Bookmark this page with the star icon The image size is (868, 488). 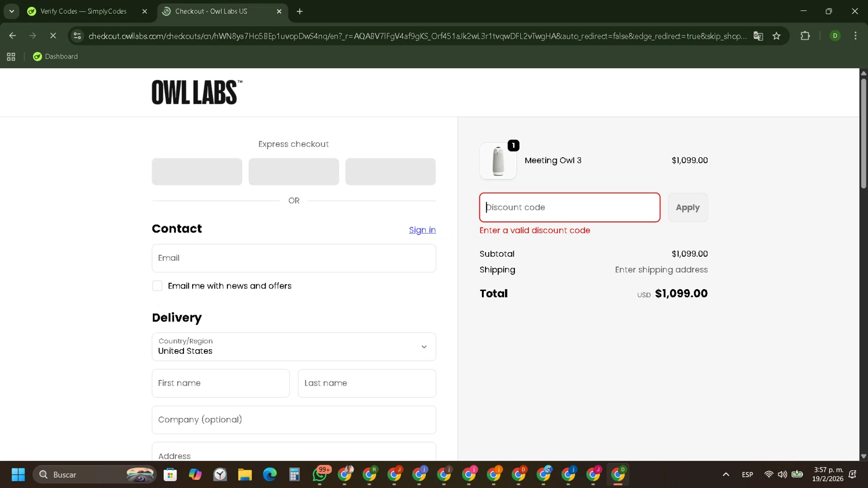[x=777, y=36]
